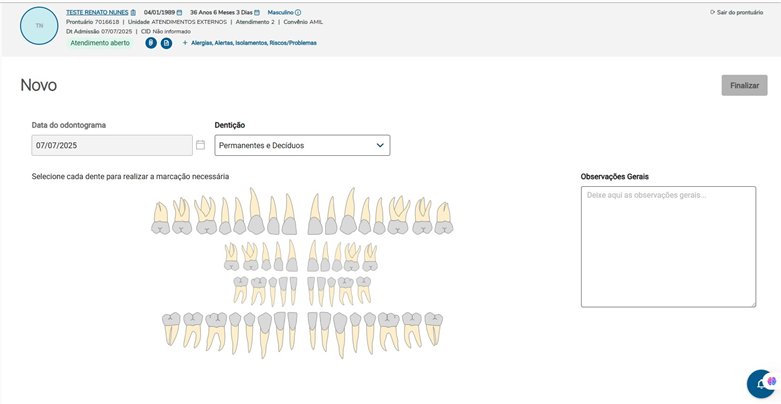Open patient name TESTE RENATO NUNES link

point(97,12)
